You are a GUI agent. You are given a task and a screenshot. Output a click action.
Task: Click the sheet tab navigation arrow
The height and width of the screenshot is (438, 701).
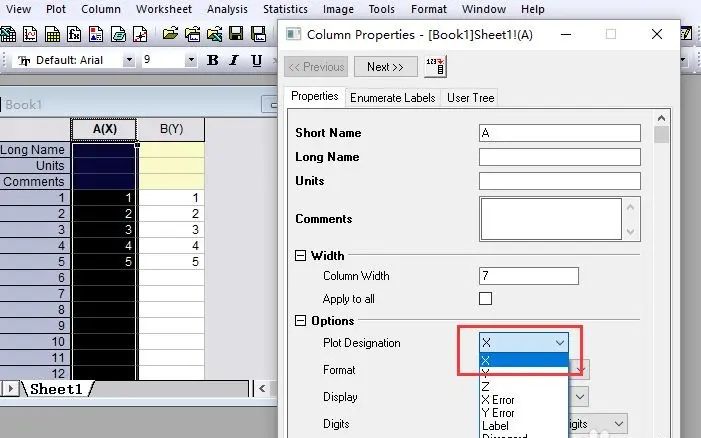10,388
